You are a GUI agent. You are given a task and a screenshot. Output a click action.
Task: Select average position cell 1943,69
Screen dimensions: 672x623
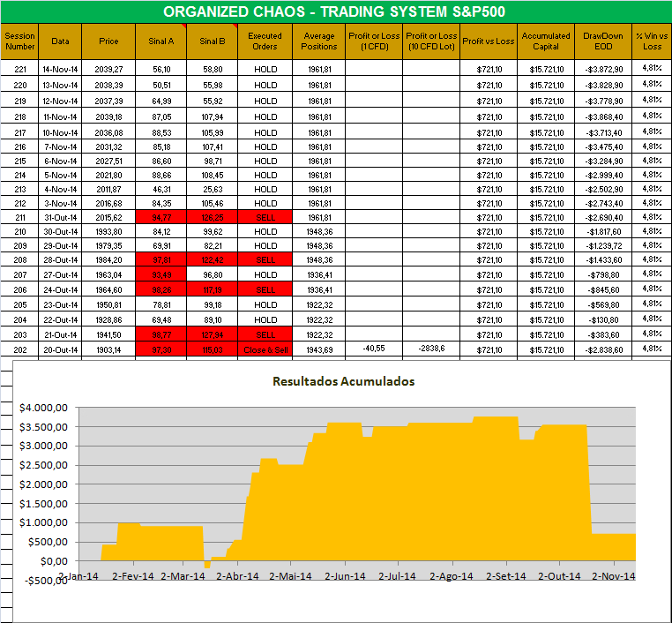tap(319, 349)
